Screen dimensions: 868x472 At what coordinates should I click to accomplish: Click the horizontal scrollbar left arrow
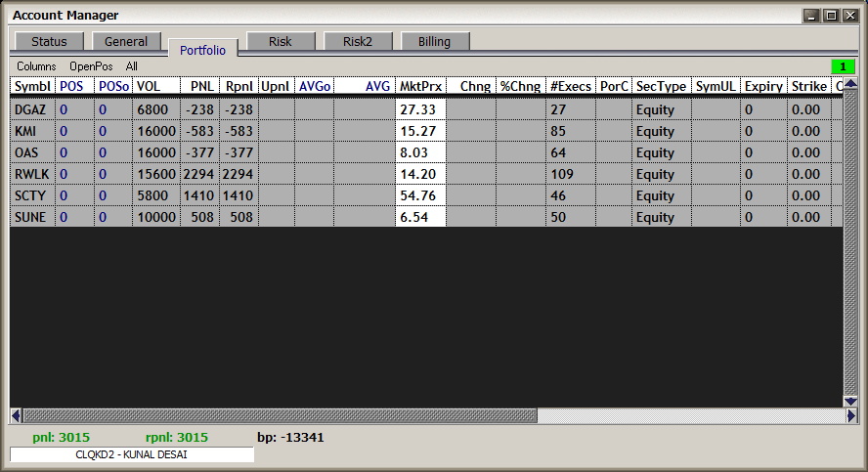pos(16,415)
